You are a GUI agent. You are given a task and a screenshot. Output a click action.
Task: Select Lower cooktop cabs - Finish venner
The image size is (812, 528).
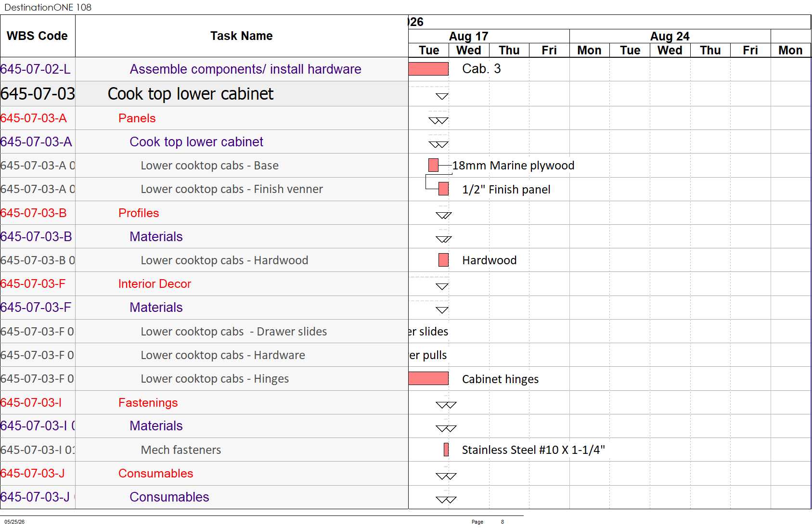point(232,189)
